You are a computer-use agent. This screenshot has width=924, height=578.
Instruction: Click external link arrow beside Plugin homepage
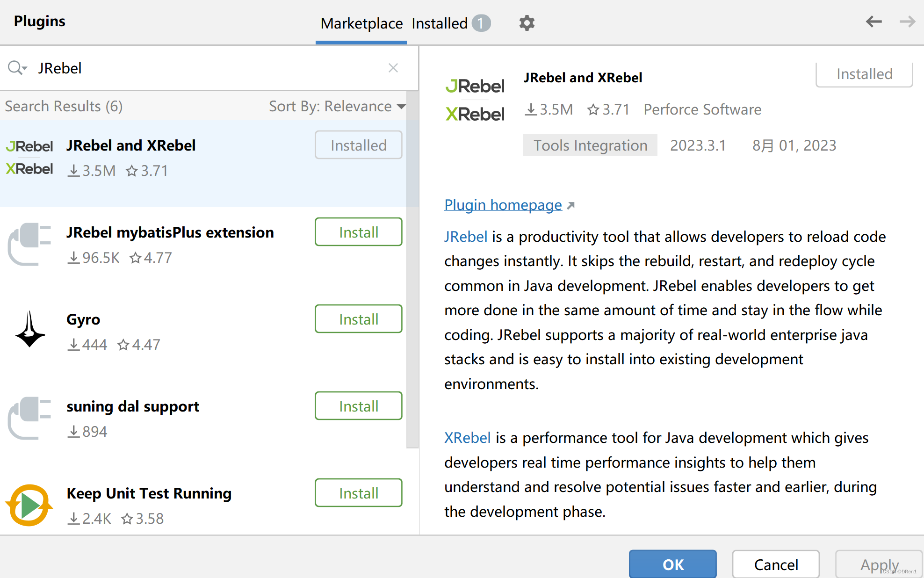tap(570, 205)
